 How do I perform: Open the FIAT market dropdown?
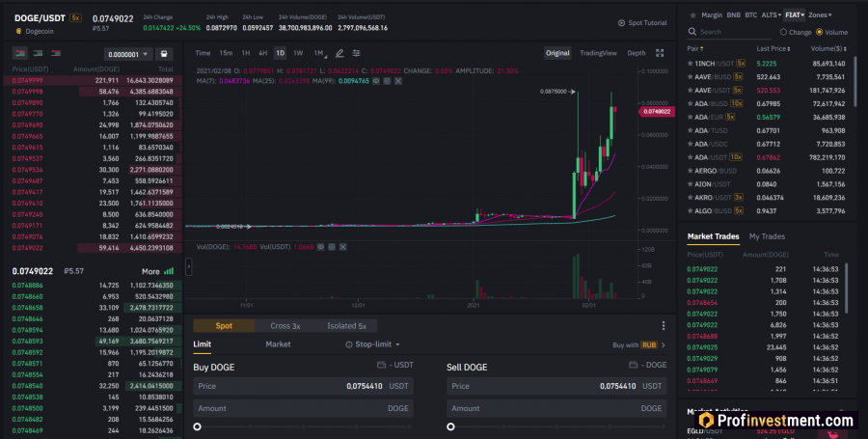(x=795, y=15)
